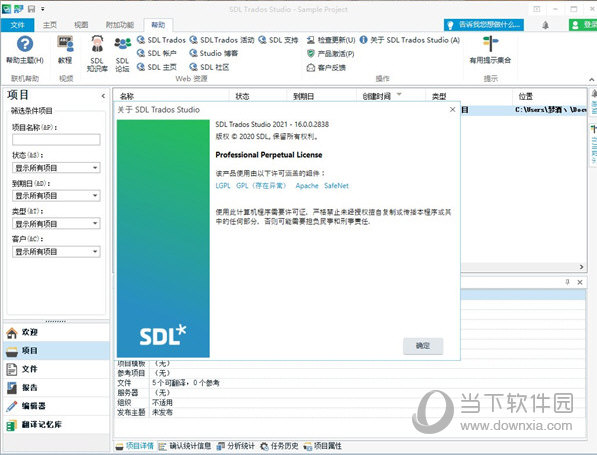The width and height of the screenshot is (597, 455).
Task: Pin the project details panel
Action: (x=567, y=282)
